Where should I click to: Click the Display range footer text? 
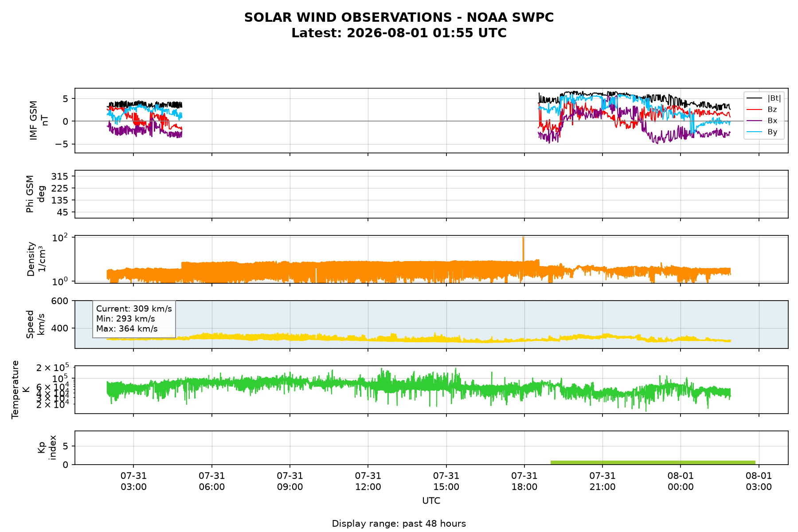point(399,524)
